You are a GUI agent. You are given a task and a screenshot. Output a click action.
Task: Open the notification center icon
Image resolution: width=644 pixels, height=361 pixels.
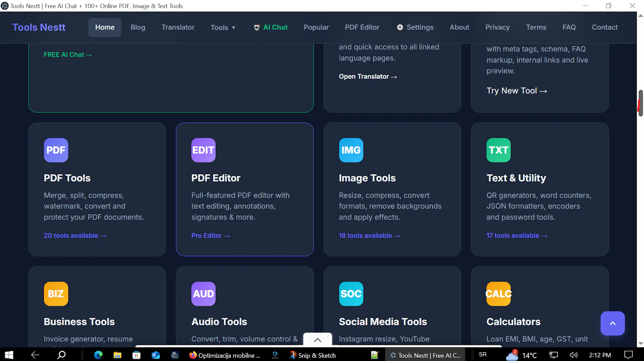pyautogui.click(x=628, y=355)
